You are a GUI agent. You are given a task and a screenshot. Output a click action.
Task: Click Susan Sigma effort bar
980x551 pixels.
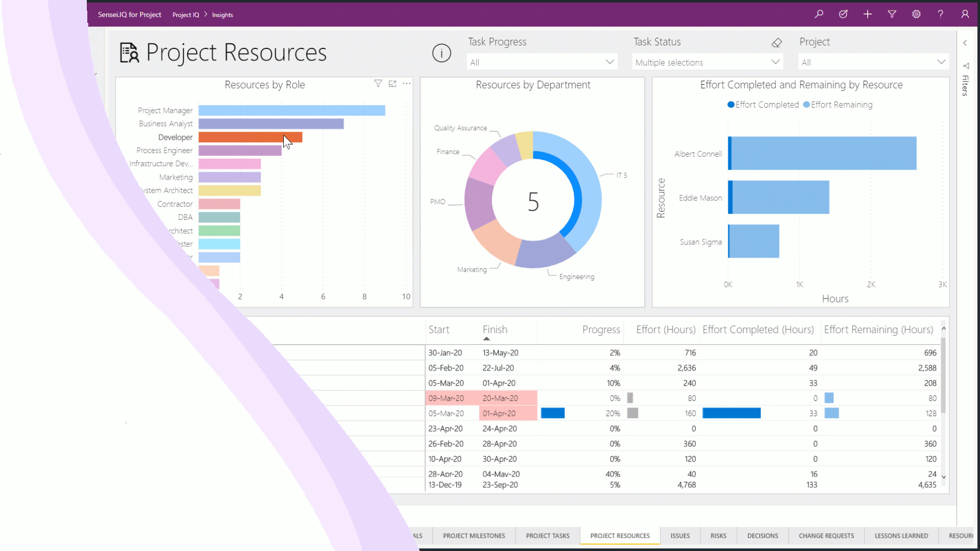[x=754, y=241]
